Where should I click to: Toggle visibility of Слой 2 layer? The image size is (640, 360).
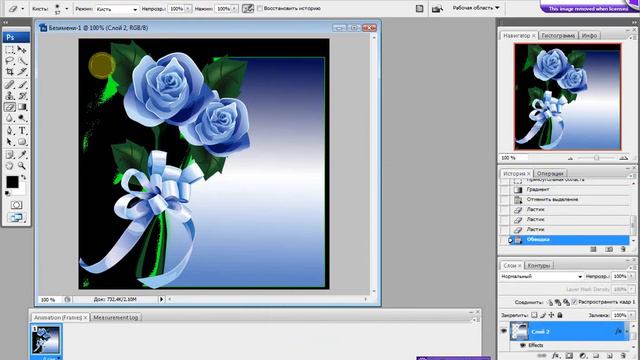504,331
